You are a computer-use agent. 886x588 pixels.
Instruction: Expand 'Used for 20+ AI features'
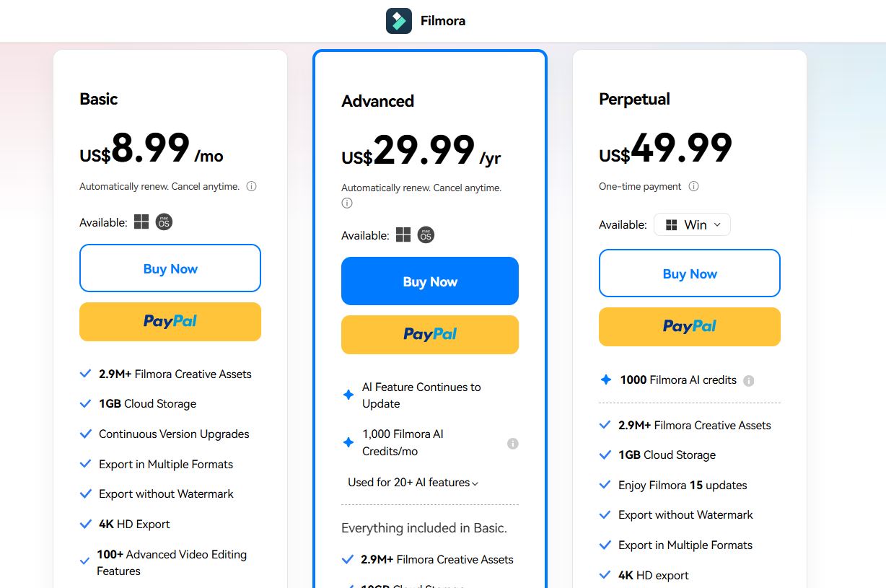click(412, 482)
